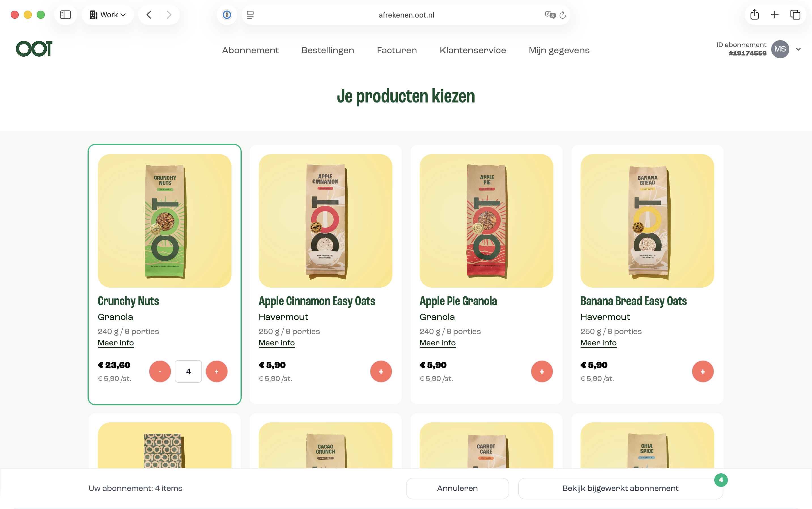Open Meer info for Apple Pie Granola

(x=437, y=343)
